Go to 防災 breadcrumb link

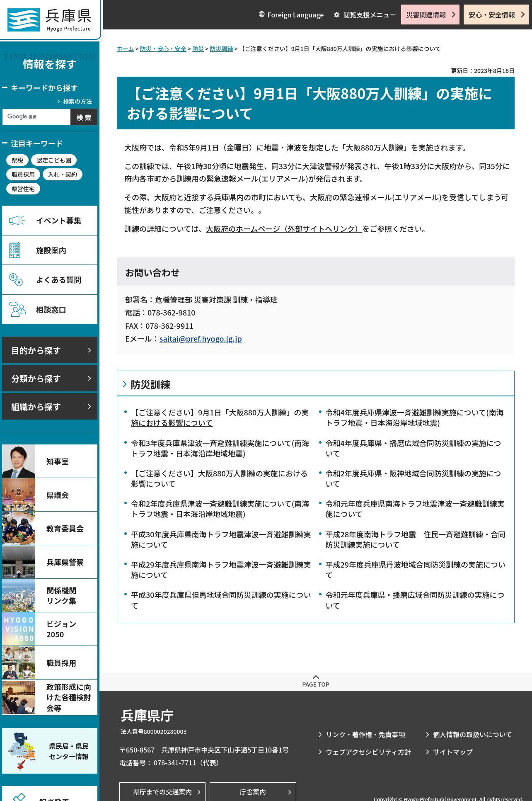tap(198, 49)
